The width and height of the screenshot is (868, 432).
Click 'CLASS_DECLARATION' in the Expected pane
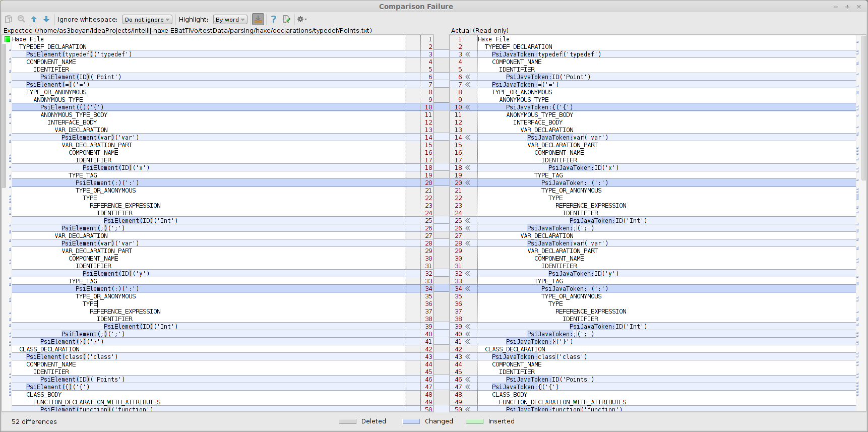coord(49,349)
